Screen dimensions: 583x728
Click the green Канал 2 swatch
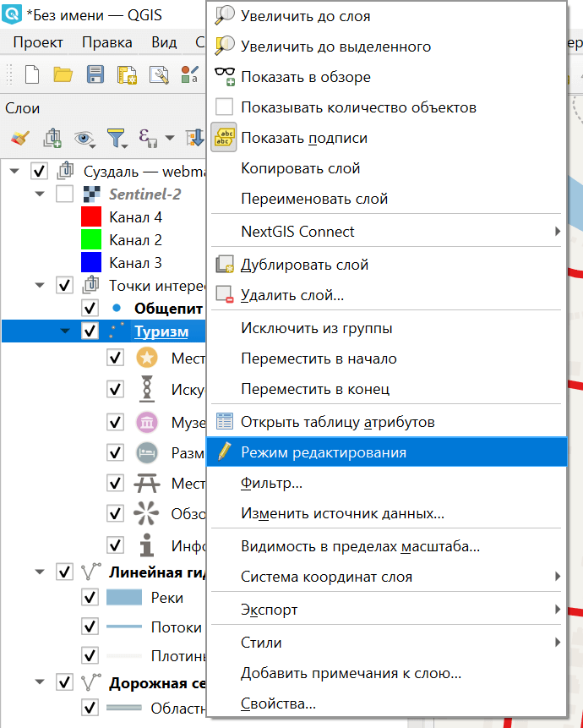coord(91,239)
